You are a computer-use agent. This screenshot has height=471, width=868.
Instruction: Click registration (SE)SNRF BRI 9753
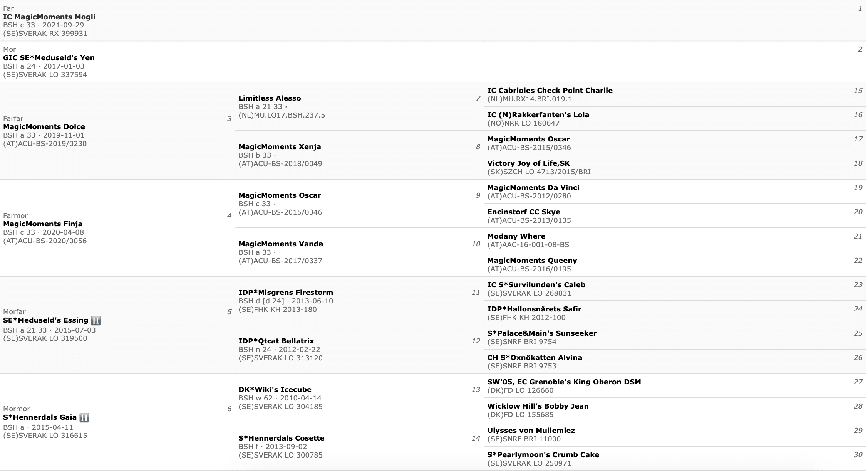click(522, 366)
